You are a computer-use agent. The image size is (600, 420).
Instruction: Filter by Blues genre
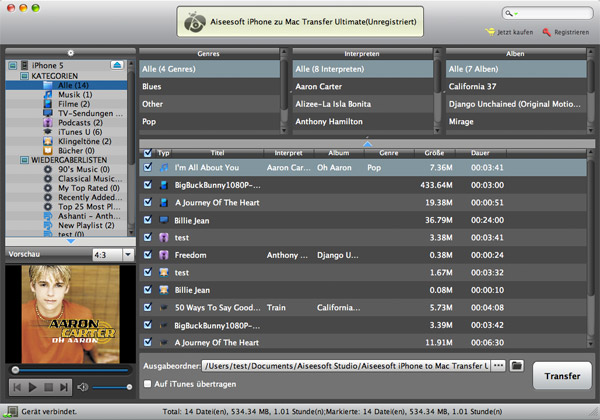[210, 86]
